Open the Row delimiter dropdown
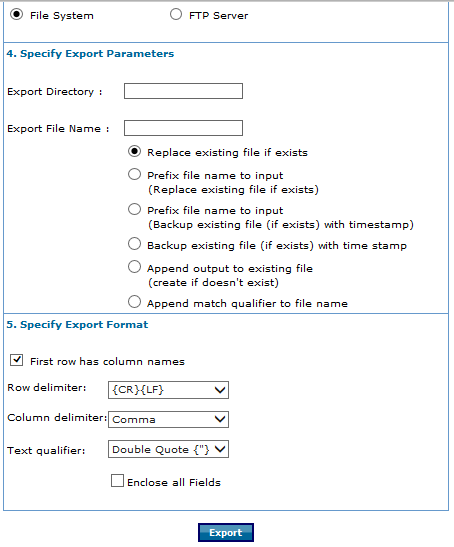 point(168,390)
